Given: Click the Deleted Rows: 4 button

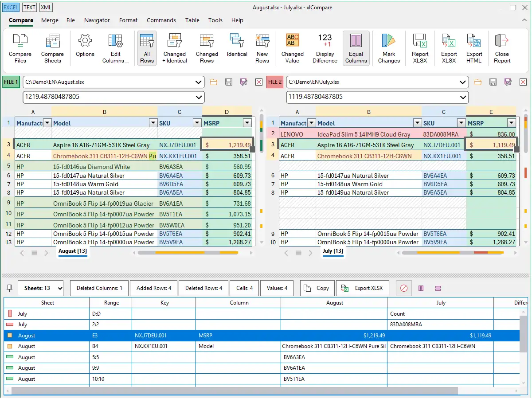Looking at the screenshot, I should (x=203, y=288).
